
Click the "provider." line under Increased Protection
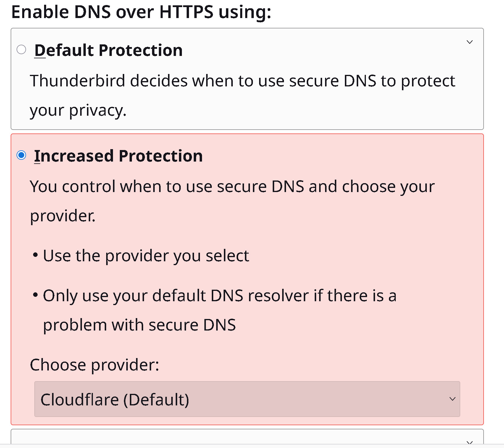(63, 216)
